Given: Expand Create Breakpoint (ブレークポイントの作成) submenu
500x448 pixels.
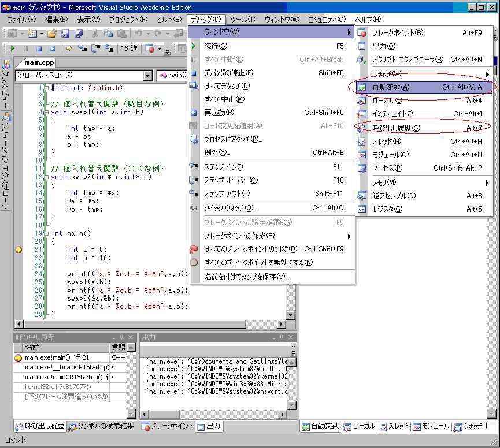Looking at the screenshot, I should point(271,236).
